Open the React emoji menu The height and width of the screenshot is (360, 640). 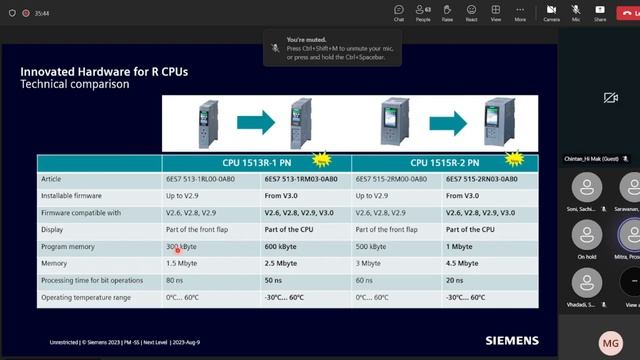[x=471, y=13]
